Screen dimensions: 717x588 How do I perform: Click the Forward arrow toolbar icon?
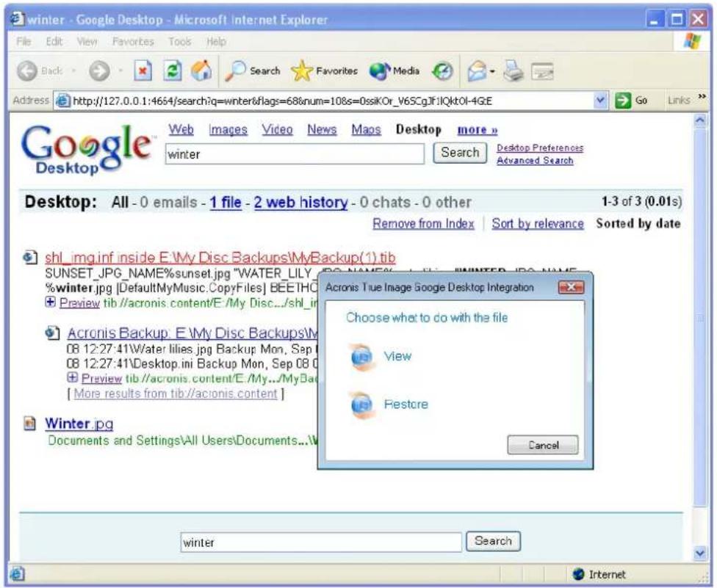click(x=98, y=71)
